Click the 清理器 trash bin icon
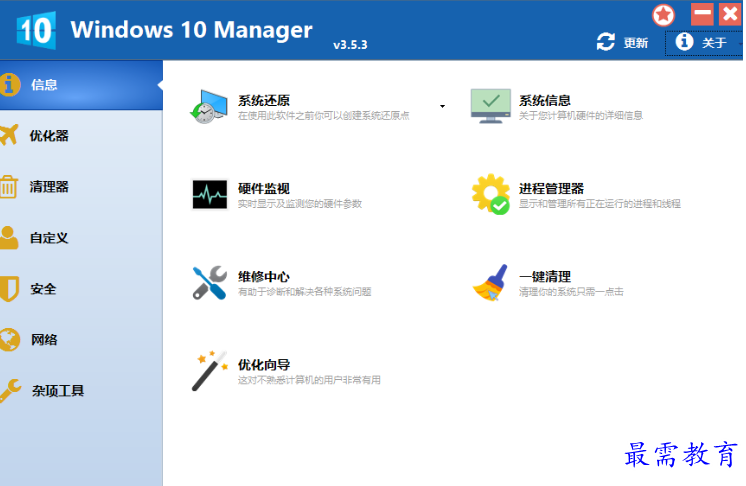This screenshot has height=486, width=746. pos(9,186)
